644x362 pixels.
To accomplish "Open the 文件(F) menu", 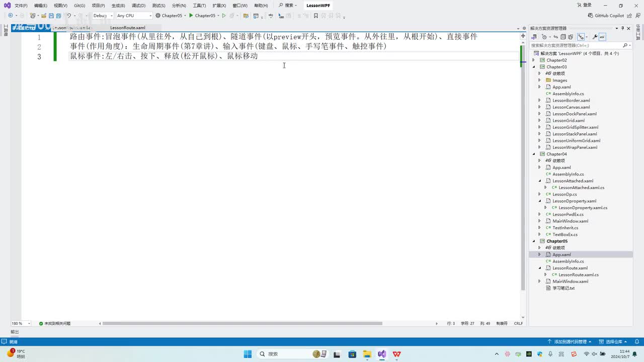I will pyautogui.click(x=21, y=6).
